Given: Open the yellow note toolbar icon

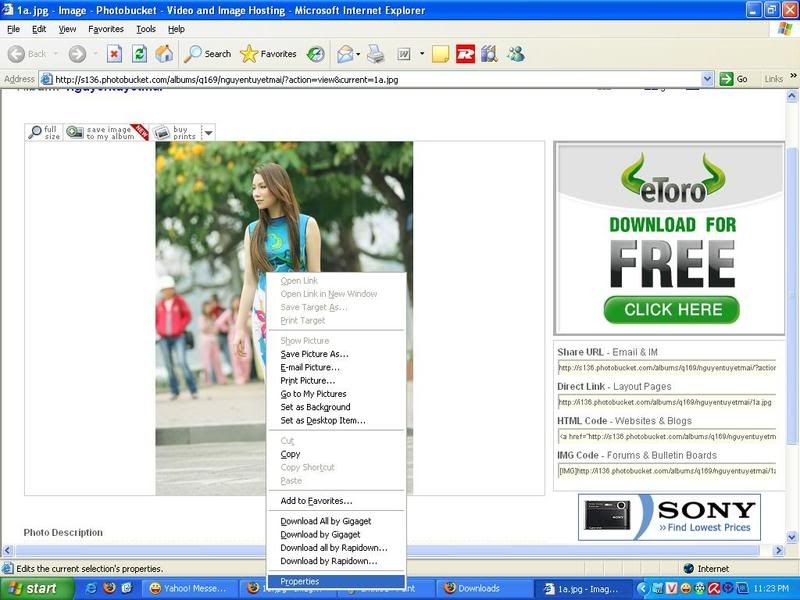Looking at the screenshot, I should click(x=440, y=54).
